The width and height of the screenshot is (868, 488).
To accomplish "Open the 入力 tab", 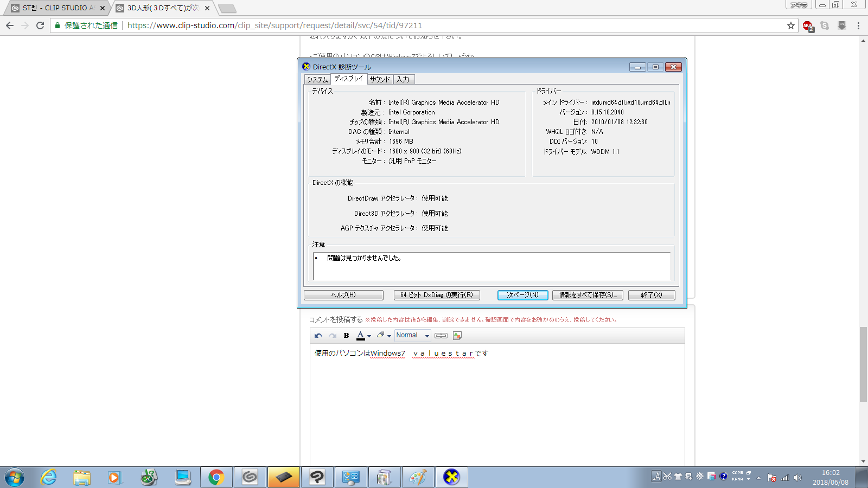I will click(x=403, y=80).
